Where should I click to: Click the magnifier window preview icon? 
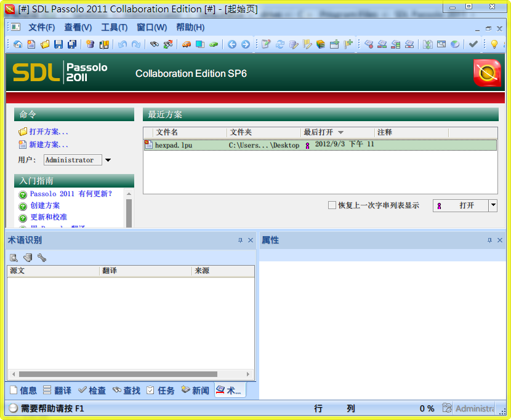(441, 44)
